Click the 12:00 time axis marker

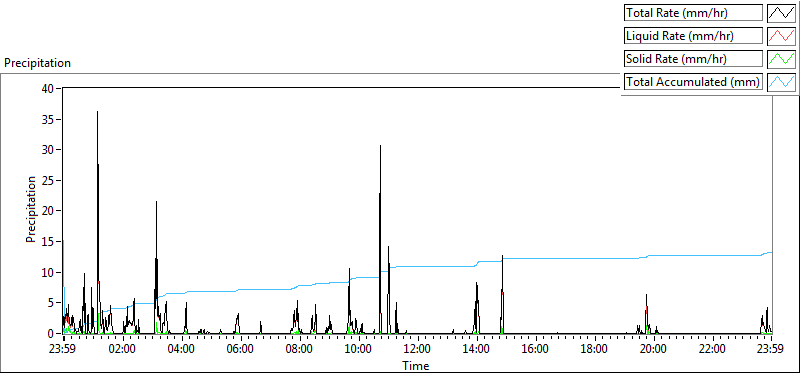tap(418, 350)
